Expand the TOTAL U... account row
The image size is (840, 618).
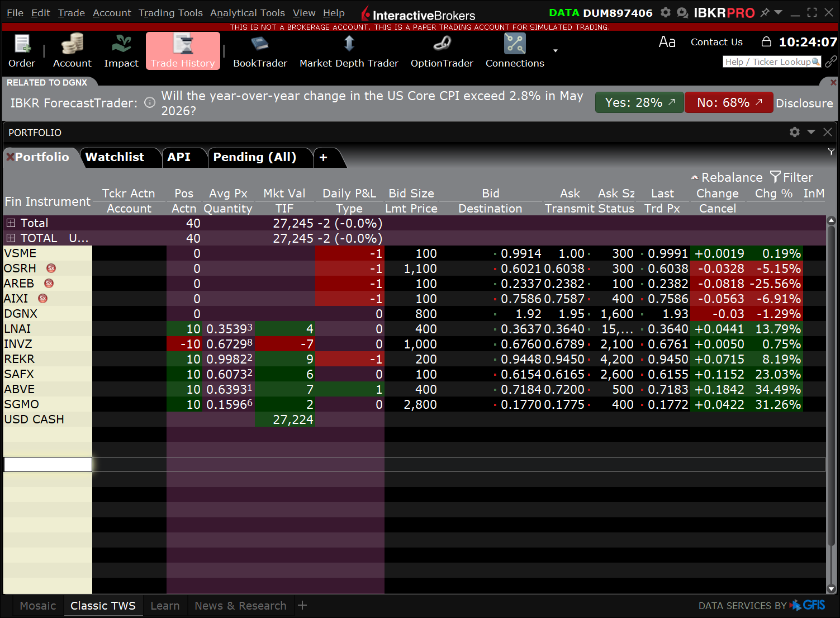click(x=11, y=238)
